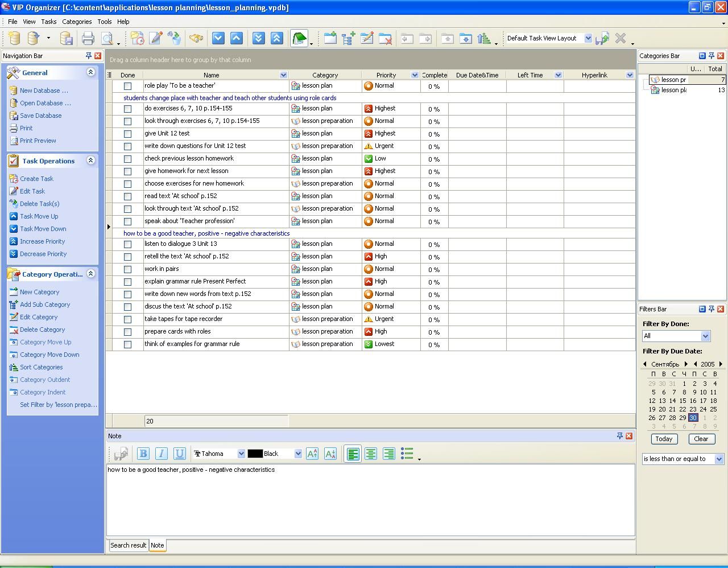The image size is (728, 568).
Task: Check Done for 'give Unit 12 test'
Action: [127, 134]
